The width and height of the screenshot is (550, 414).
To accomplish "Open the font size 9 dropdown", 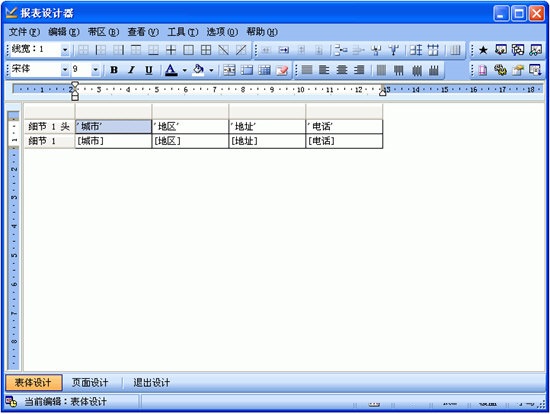I will click(x=95, y=70).
